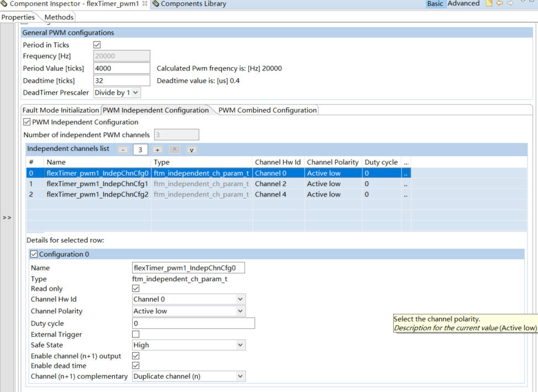The height and width of the screenshot is (392, 538).
Task: Click the Components Library tab icon
Action: (156, 3)
